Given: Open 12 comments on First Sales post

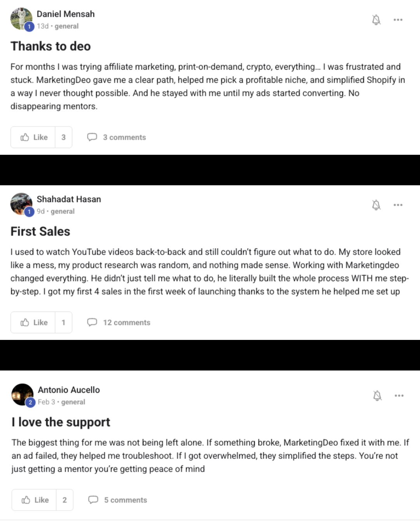Looking at the screenshot, I should [119, 322].
